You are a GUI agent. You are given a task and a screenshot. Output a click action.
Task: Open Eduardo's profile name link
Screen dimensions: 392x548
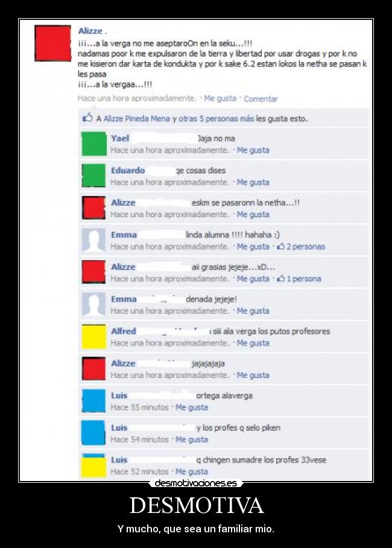(128, 170)
